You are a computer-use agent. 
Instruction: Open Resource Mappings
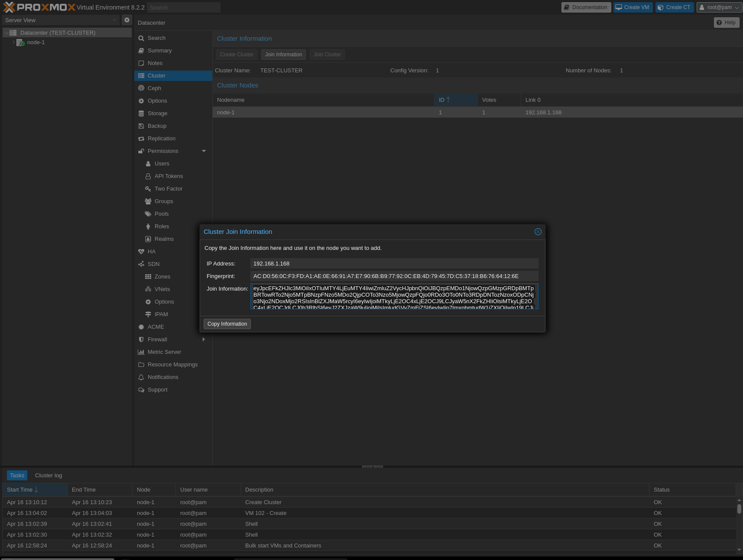click(173, 364)
